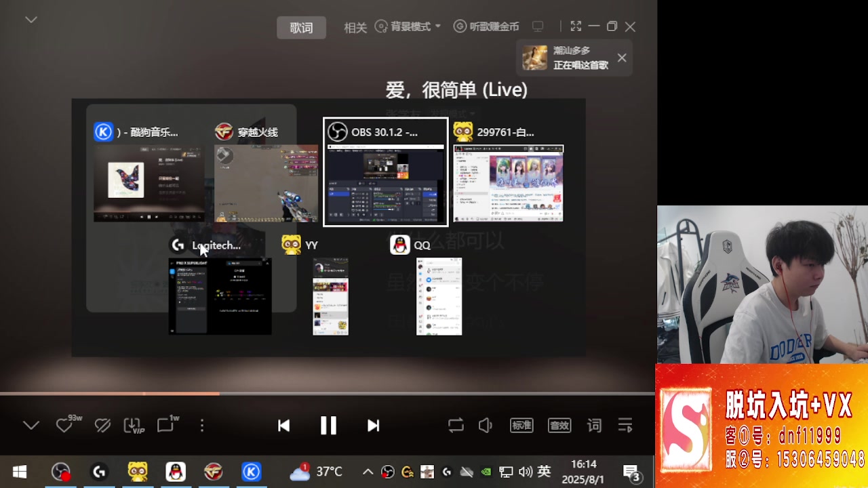Select the OBS 30.1.2 window thumbnail
The width and height of the screenshot is (868, 488).
385,172
